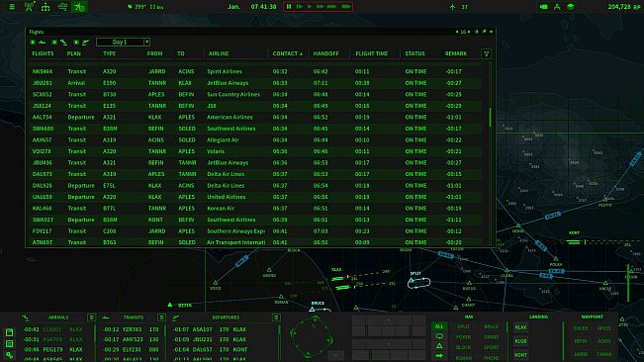The width and height of the screenshot is (644, 362).
Task: Sort by FLIGHTS column header
Action: pyautogui.click(x=43, y=53)
